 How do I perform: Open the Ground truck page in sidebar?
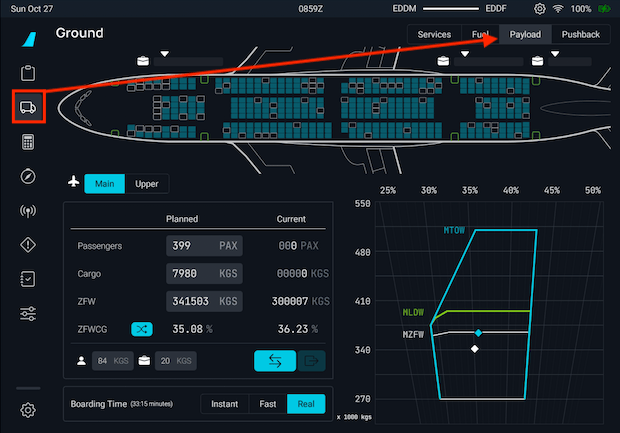coord(28,107)
